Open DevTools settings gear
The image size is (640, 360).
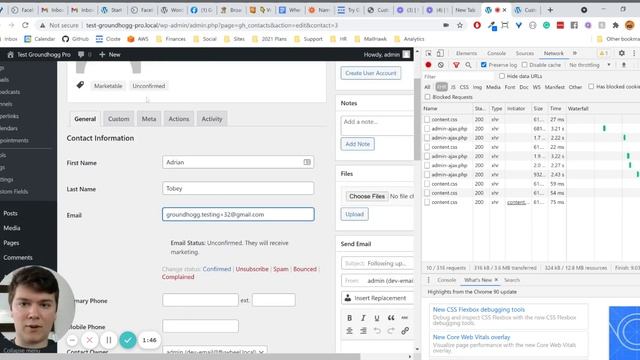tap(621, 53)
